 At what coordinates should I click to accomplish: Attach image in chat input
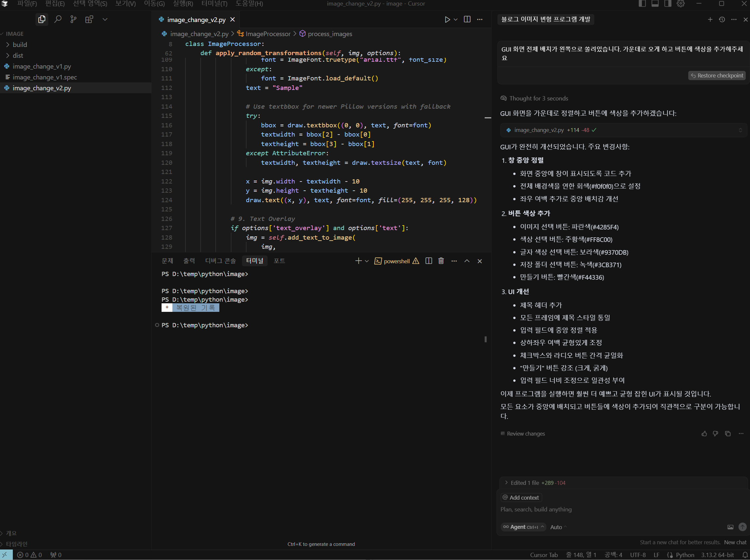click(x=730, y=527)
